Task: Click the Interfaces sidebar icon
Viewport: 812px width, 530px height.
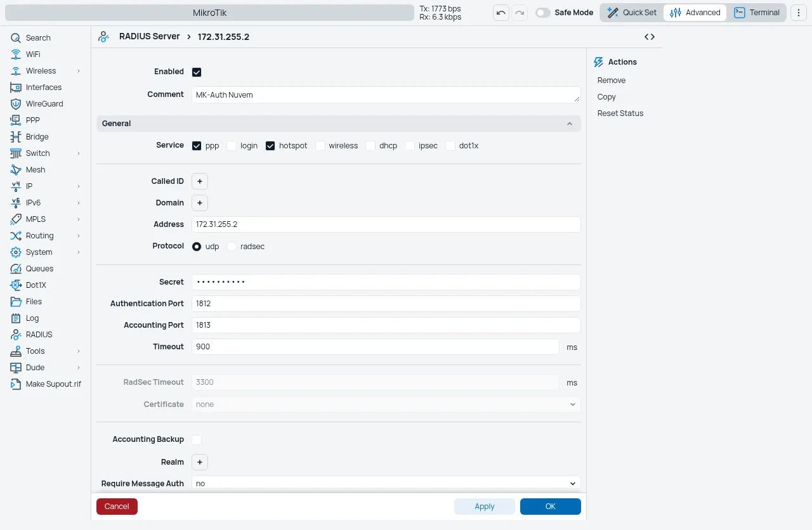Action: click(x=16, y=87)
